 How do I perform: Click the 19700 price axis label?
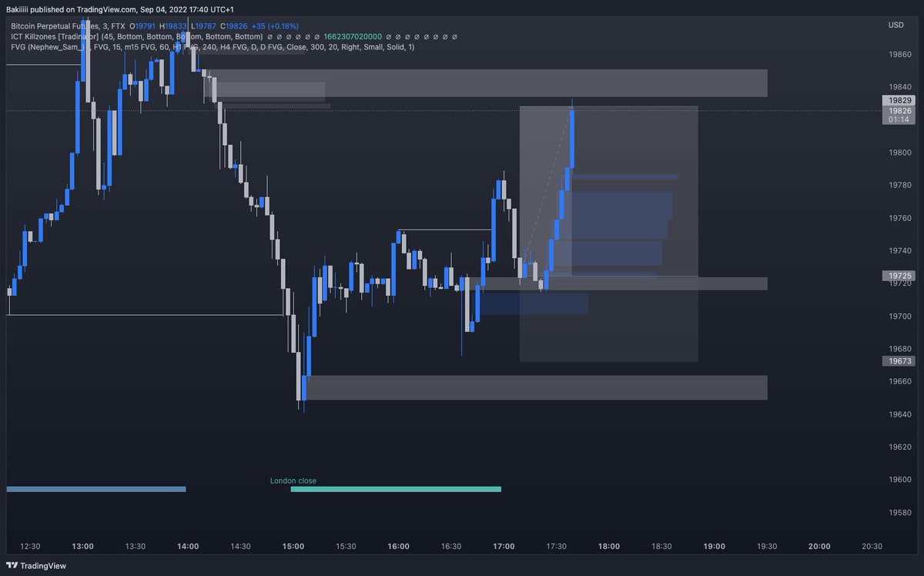[899, 316]
